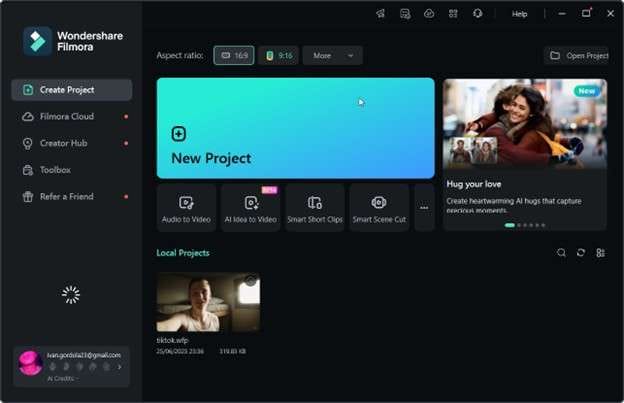Switch local projects view layout
This screenshot has height=403, width=624.
tap(601, 253)
